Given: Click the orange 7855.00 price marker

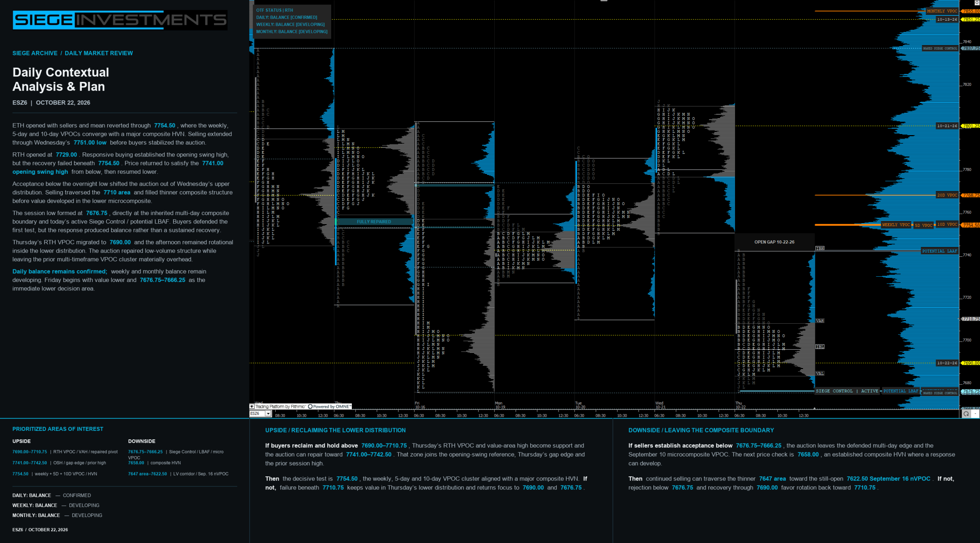Looking at the screenshot, I should point(971,11).
